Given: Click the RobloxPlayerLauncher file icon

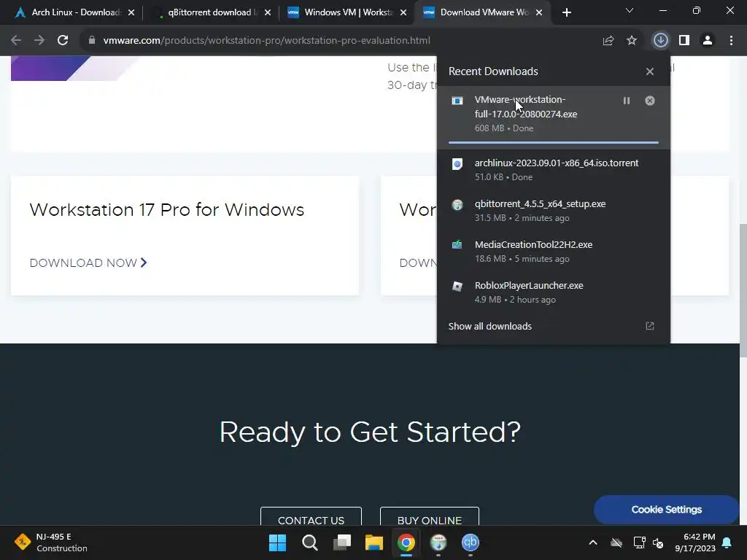Looking at the screenshot, I should point(457,286).
